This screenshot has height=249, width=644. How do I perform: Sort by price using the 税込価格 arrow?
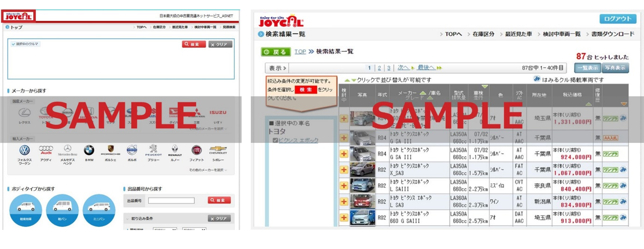589,104
